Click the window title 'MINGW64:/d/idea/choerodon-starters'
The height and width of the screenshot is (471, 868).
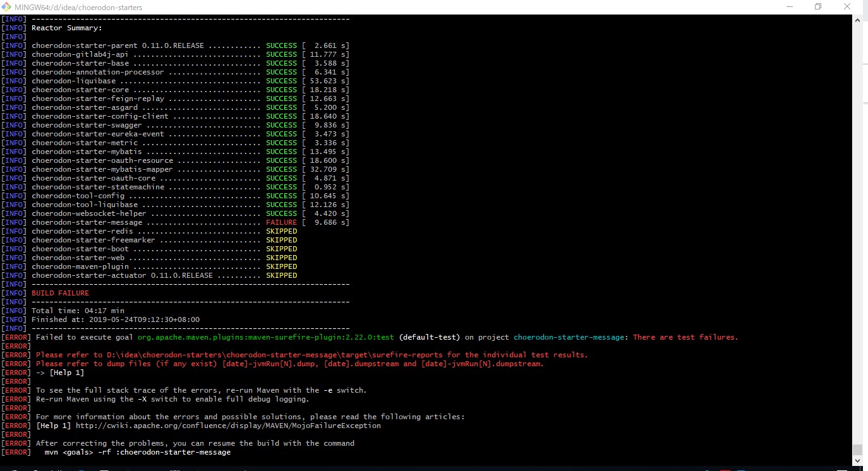coord(79,7)
